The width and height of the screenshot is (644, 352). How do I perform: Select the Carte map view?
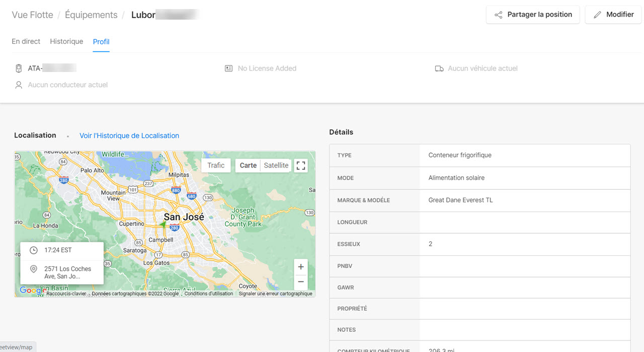pyautogui.click(x=248, y=165)
